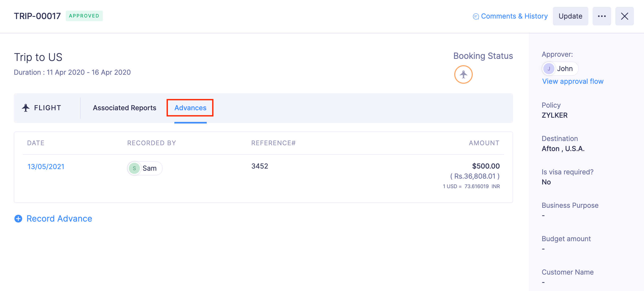Click the TRIP-00017 title
The width and height of the screenshot is (644, 291).
(37, 16)
